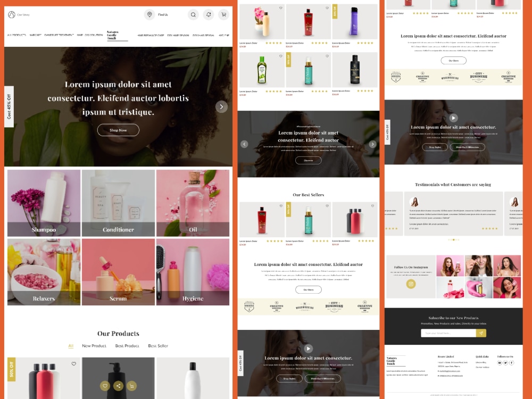Click the right arrow on the Discover banner

pyautogui.click(x=372, y=144)
